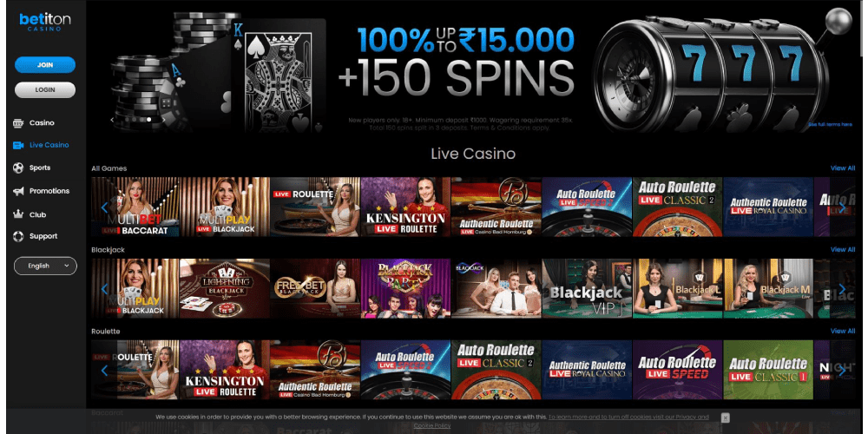The height and width of the screenshot is (434, 868).
Task: Select the active banner carousel dot
Action: tap(149, 119)
